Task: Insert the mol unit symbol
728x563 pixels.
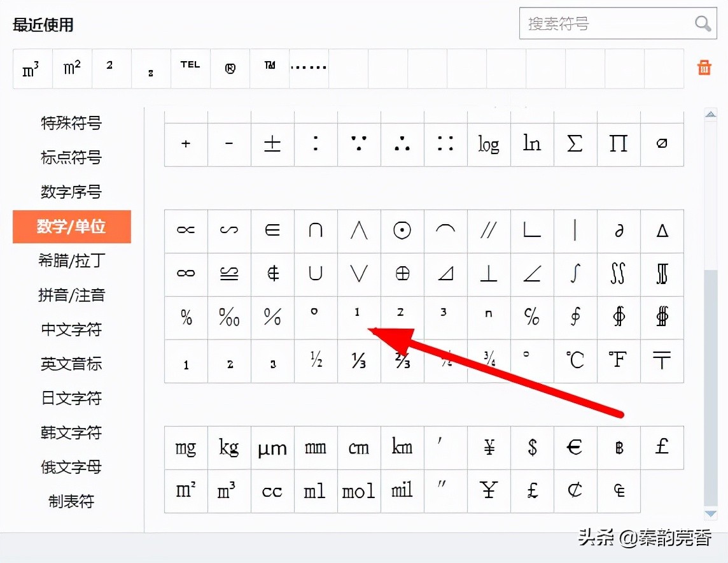Action: click(358, 491)
